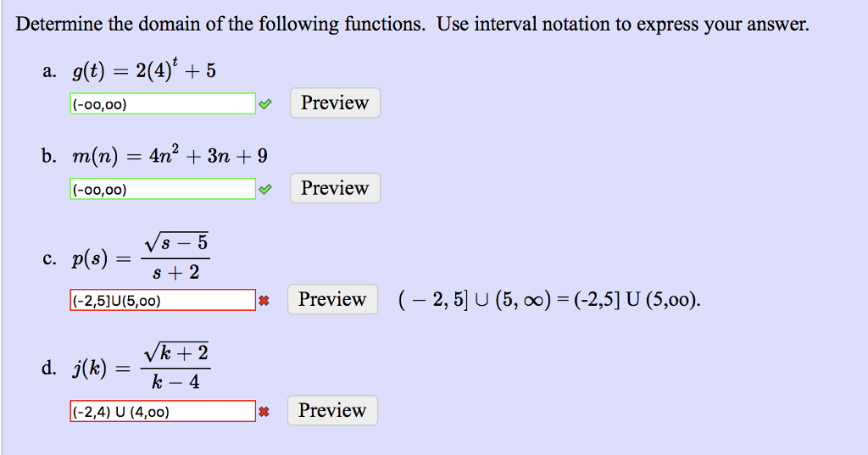
Task: Click the 'd.' item label
Action: coord(49,368)
